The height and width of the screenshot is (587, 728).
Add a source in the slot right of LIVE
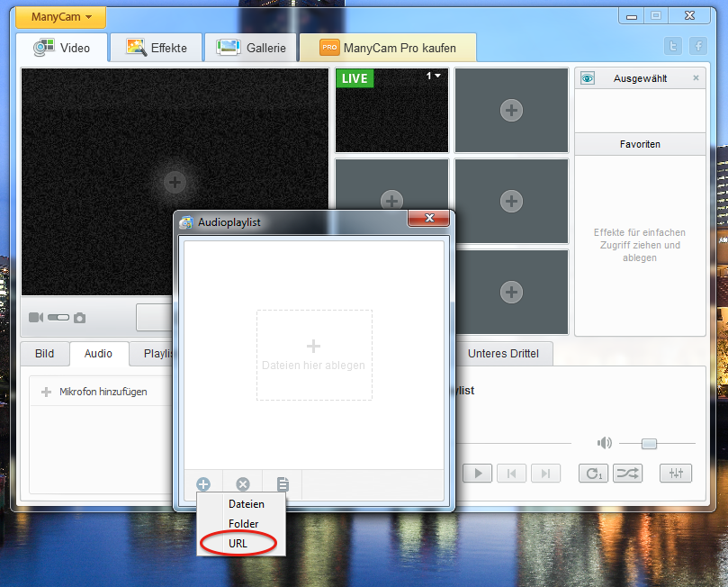click(x=512, y=111)
